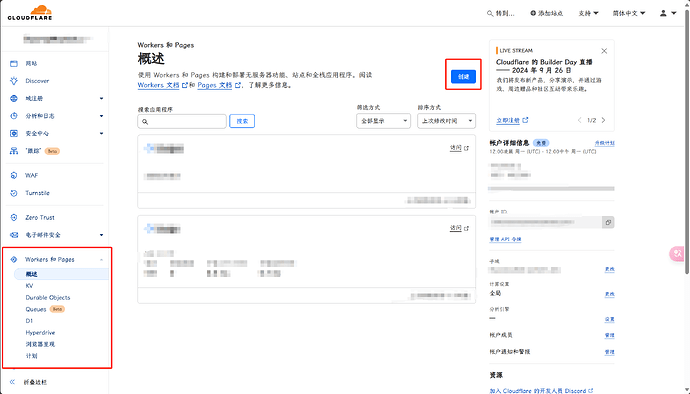Click the plus icon next to 添加站点
The width and height of the screenshot is (690, 394).
pos(533,13)
